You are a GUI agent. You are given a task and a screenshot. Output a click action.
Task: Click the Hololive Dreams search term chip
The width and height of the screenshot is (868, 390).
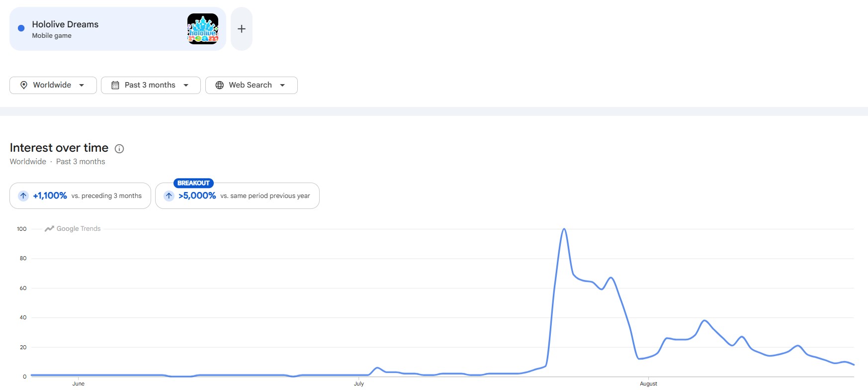118,29
